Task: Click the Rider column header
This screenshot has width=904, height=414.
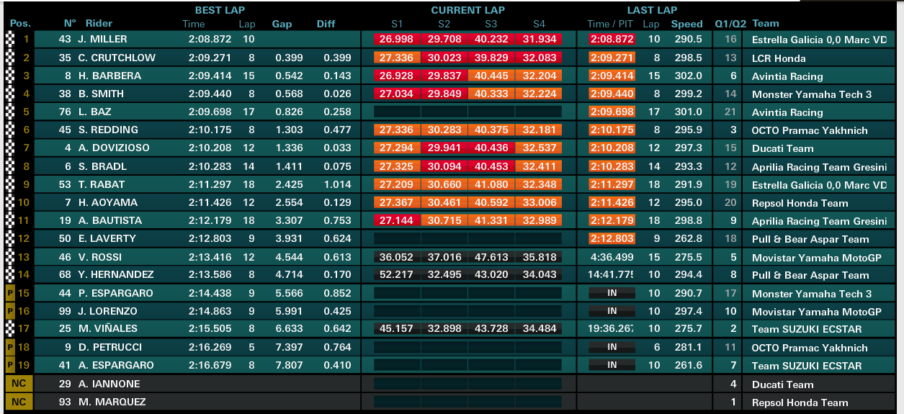Action: [x=99, y=24]
